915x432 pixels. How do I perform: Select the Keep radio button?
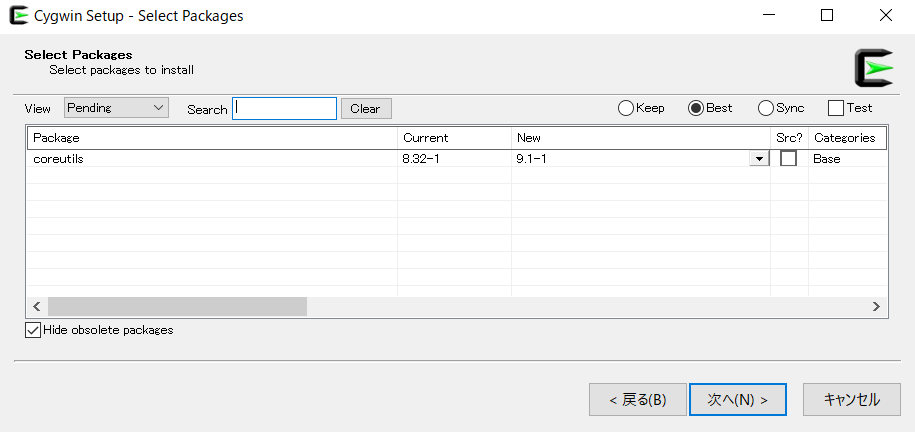click(626, 108)
